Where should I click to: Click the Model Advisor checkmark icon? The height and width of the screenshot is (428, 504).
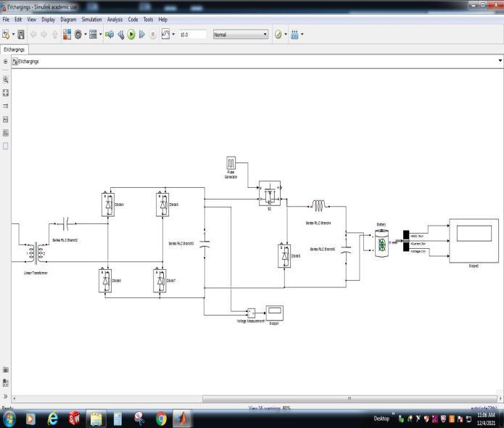[278, 34]
